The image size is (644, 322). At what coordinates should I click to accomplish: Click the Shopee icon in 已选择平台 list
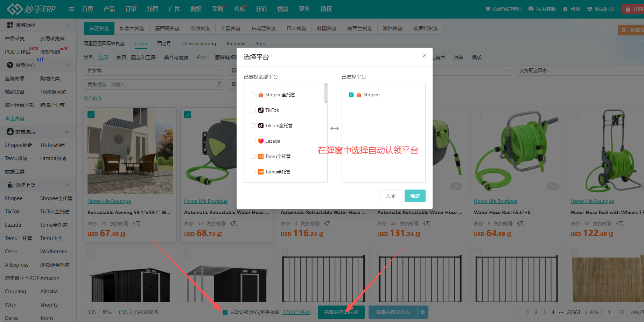coord(359,95)
